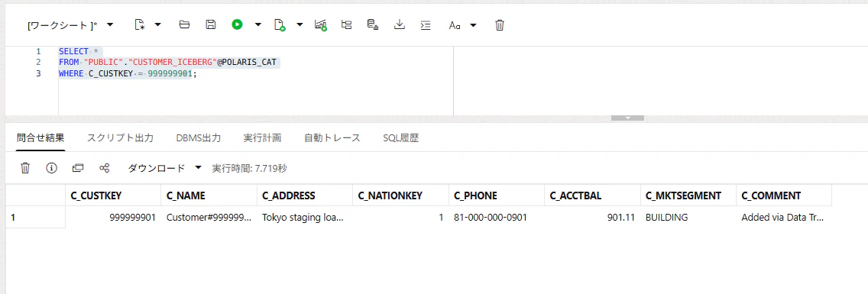Click the download toolbar icon
This screenshot has width=868, height=294.
(x=399, y=24)
